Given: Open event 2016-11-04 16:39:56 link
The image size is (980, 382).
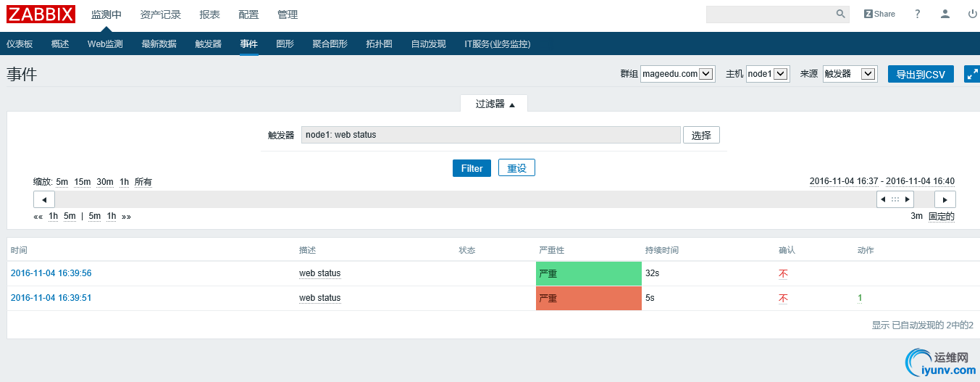Looking at the screenshot, I should pyautogui.click(x=51, y=273).
